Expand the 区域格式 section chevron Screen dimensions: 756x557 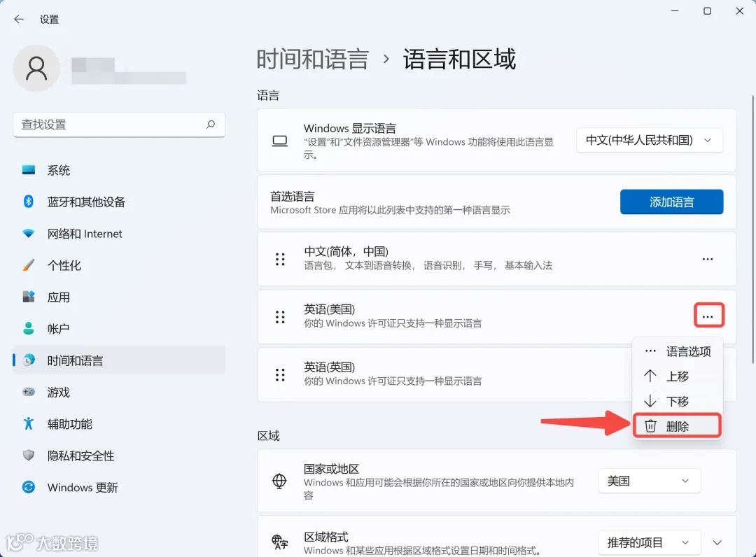click(x=717, y=543)
